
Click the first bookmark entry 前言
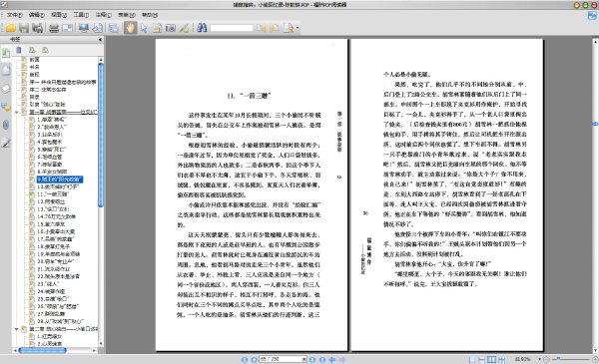tap(34, 60)
